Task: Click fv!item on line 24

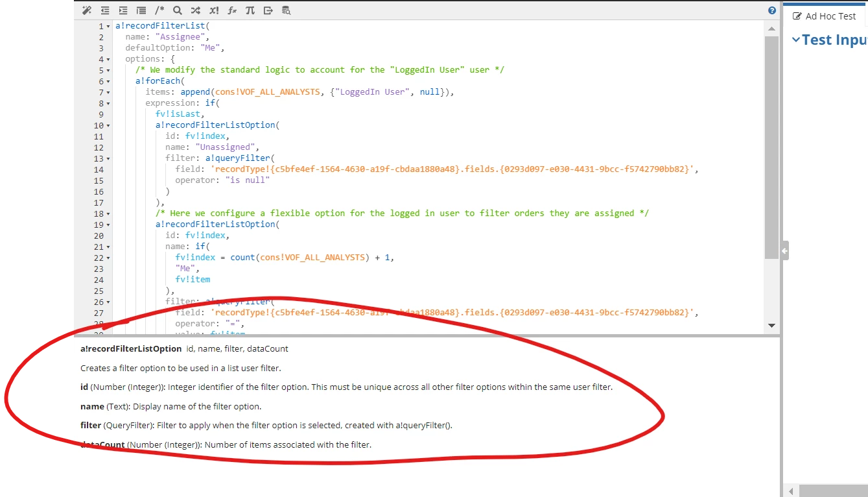Action: (193, 280)
